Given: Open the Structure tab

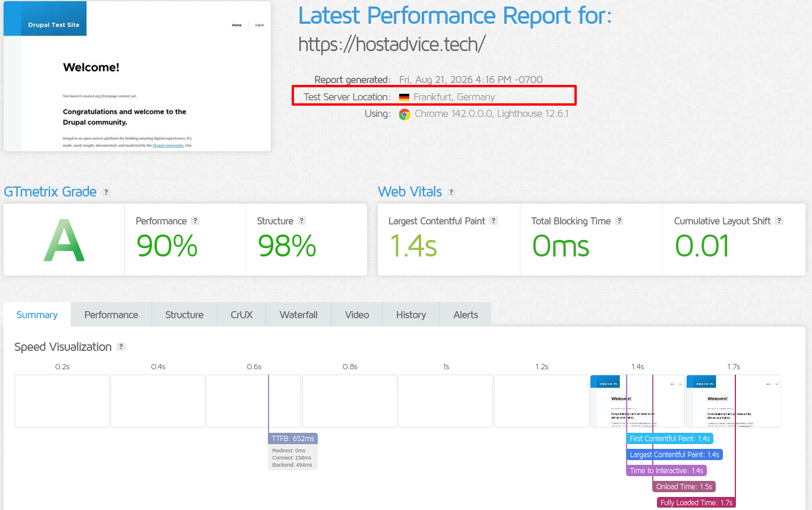Looking at the screenshot, I should coord(184,315).
